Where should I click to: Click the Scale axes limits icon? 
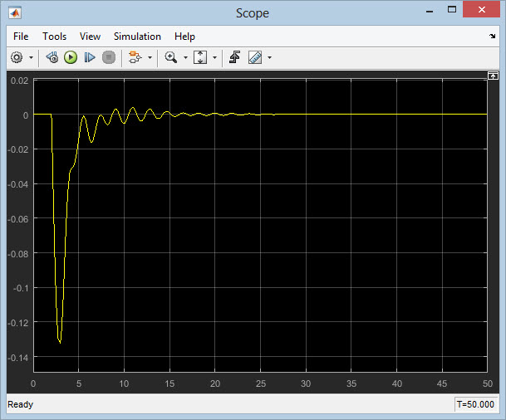click(200, 58)
